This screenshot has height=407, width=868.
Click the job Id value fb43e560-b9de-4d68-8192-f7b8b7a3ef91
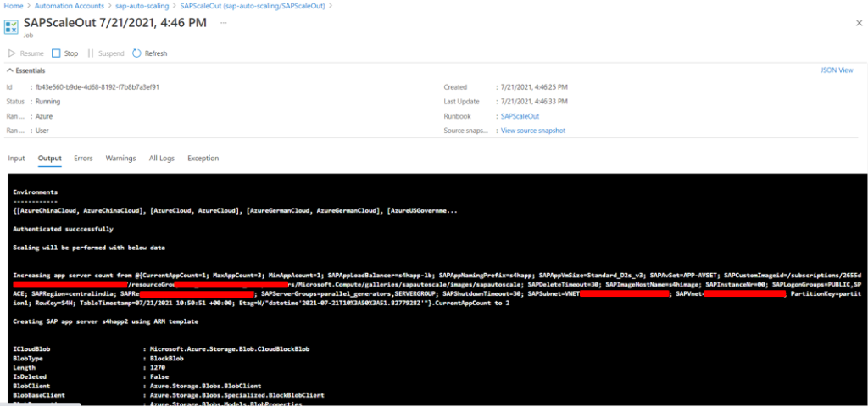pyautogui.click(x=97, y=87)
